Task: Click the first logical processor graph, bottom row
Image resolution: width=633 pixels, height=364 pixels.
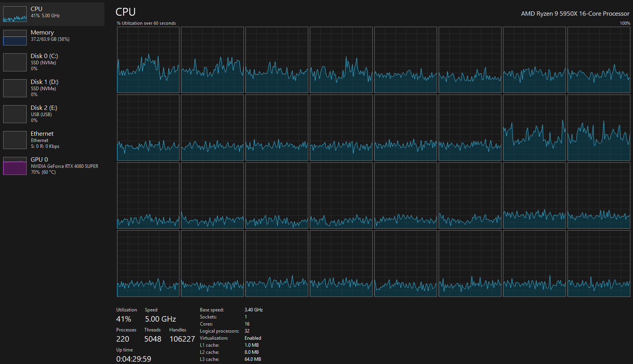Action: click(x=148, y=264)
